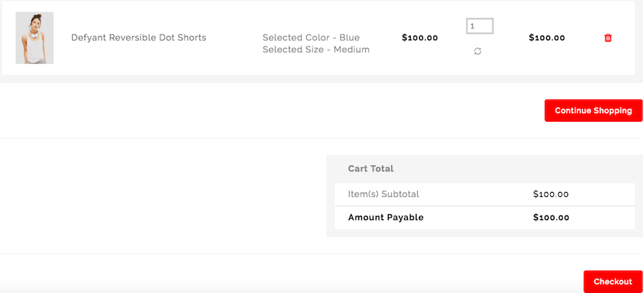The height and width of the screenshot is (293, 644).
Task: Click the word Medium in selected size
Action: (x=351, y=49)
